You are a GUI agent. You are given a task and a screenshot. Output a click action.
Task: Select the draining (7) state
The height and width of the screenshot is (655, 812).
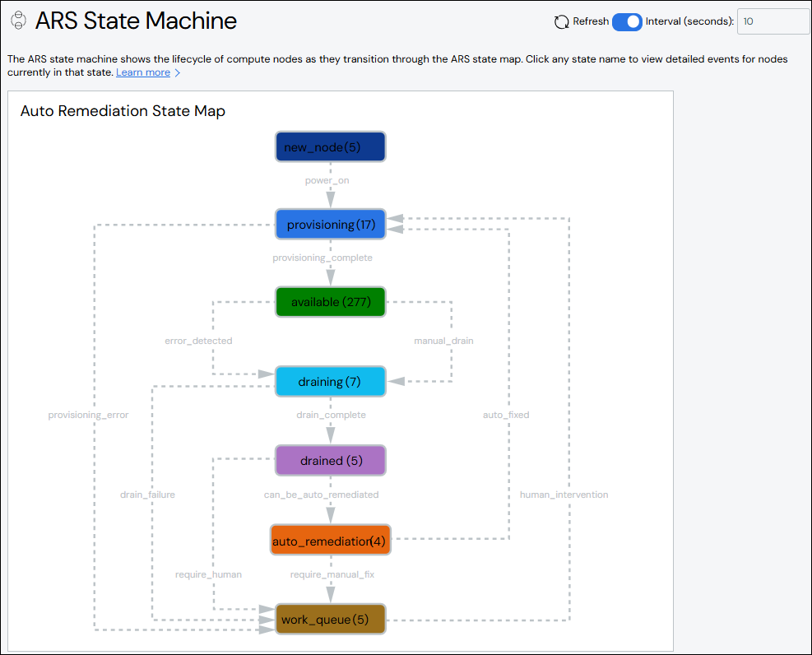tap(331, 382)
